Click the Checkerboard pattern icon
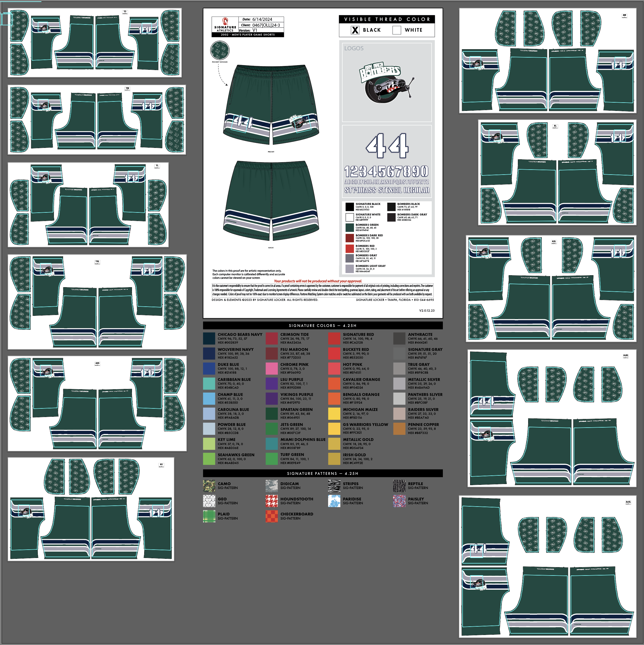Viewport: 644px width, 645px height. point(271,516)
